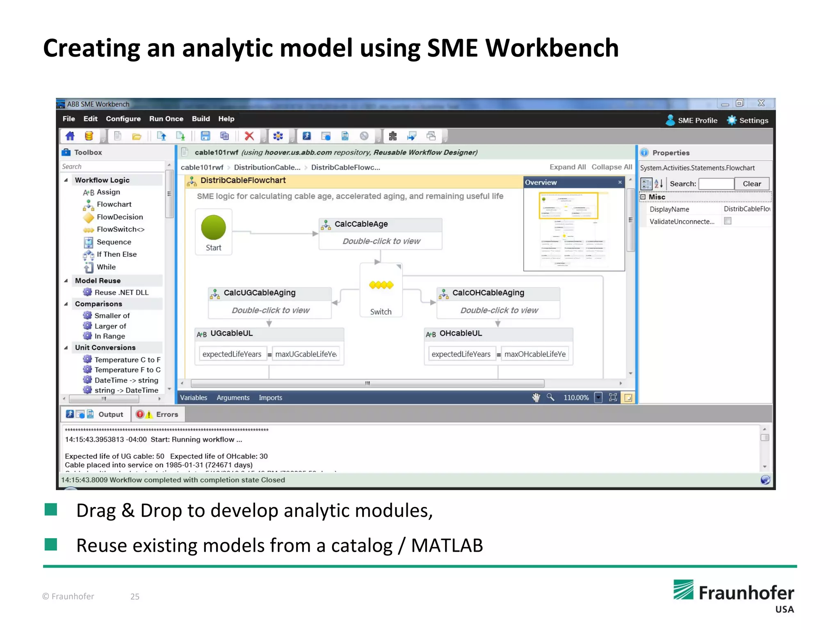Click the Clear button in Properties search
This screenshot has height=630, width=840.
752,184
